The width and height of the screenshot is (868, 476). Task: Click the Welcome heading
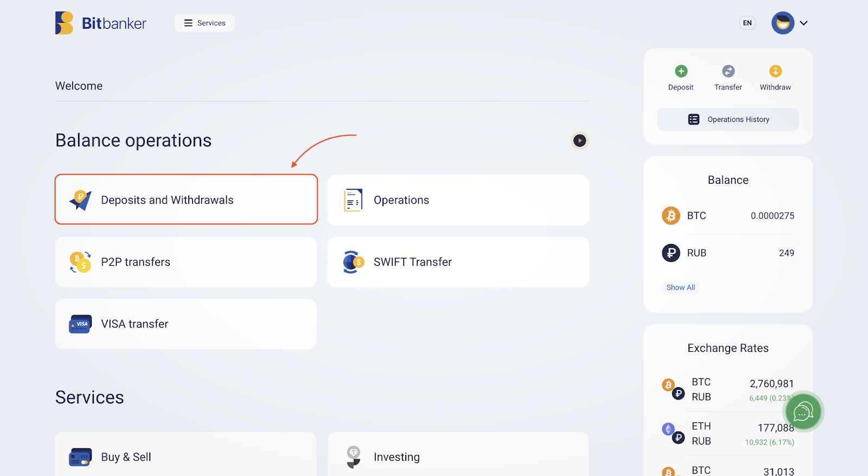pyautogui.click(x=79, y=86)
